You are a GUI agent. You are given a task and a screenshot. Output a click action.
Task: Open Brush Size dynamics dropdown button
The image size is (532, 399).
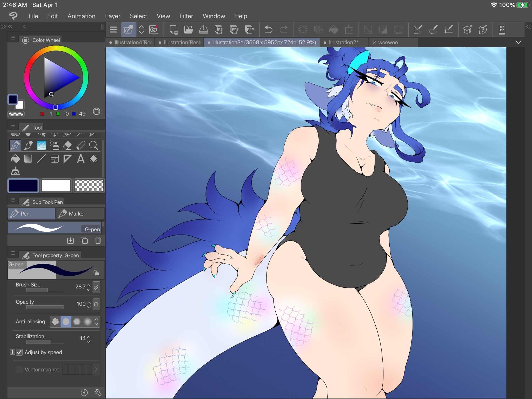(96, 287)
